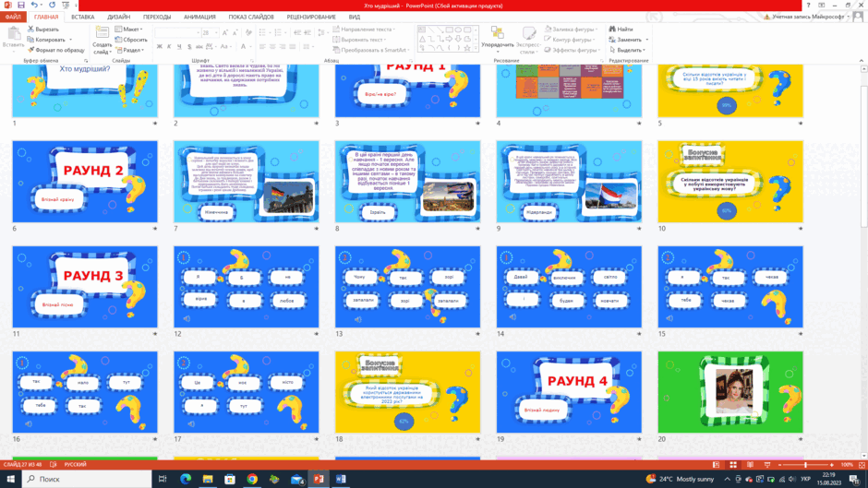This screenshot has height=488, width=868.
Task: Open the Раздел section dropdown
Action: click(x=130, y=50)
